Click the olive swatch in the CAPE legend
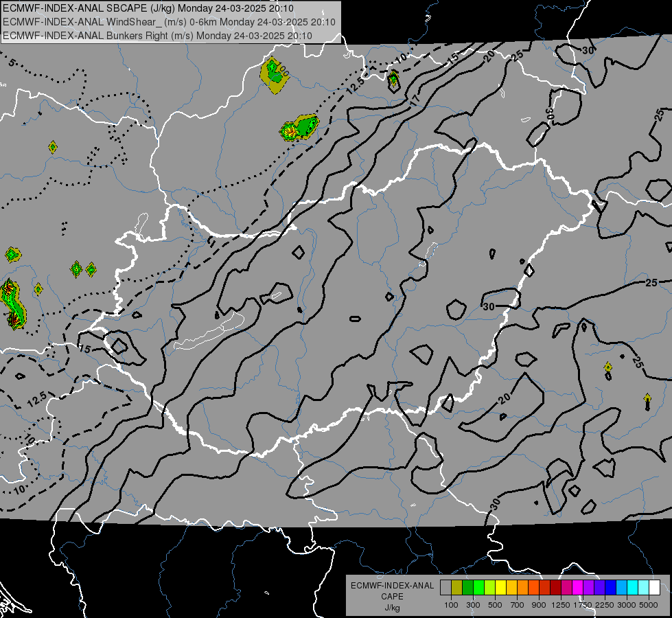This screenshot has width=672, height=618. tap(457, 588)
